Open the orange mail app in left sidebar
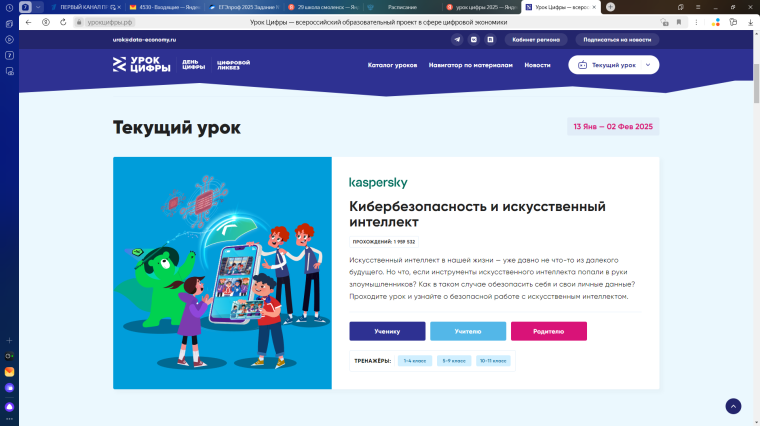 [9, 372]
